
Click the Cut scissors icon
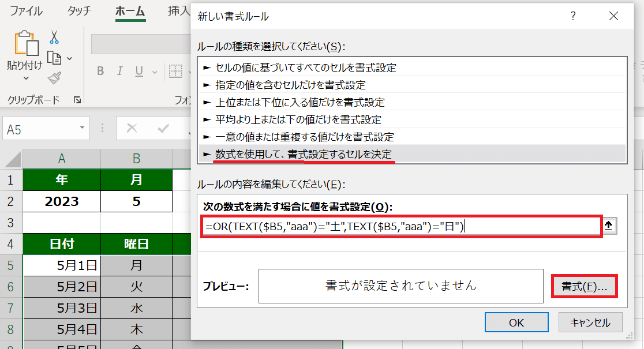[54, 38]
